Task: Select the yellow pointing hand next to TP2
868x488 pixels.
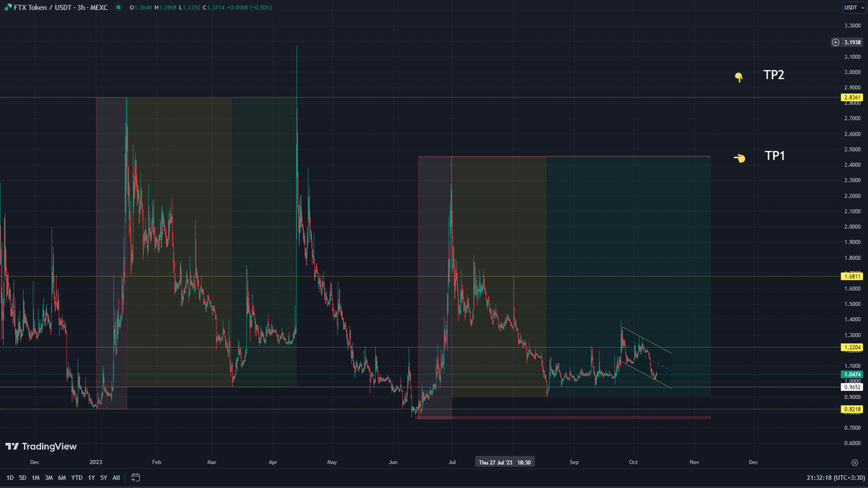Action: (739, 77)
